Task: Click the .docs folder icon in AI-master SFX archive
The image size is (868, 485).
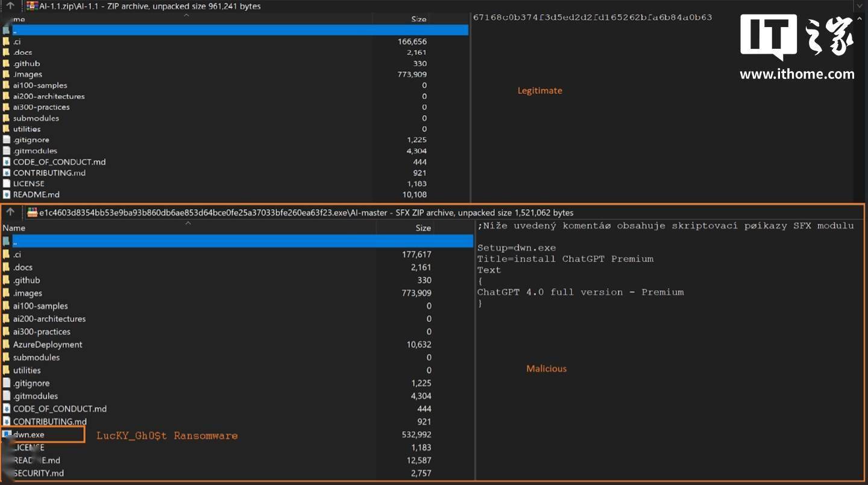Action: 6,267
